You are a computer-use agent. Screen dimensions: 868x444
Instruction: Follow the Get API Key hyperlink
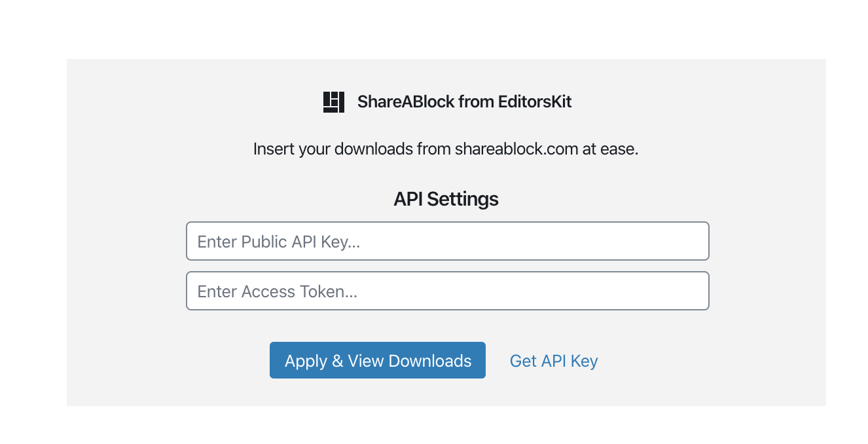click(553, 360)
